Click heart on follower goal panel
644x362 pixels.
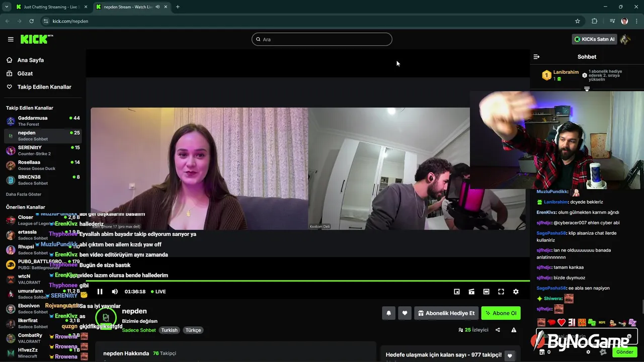(x=510, y=355)
